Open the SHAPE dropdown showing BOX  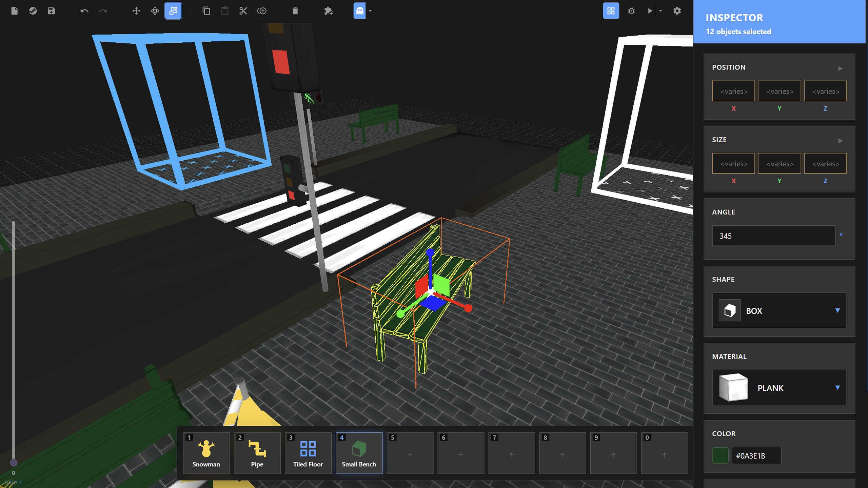tap(779, 311)
